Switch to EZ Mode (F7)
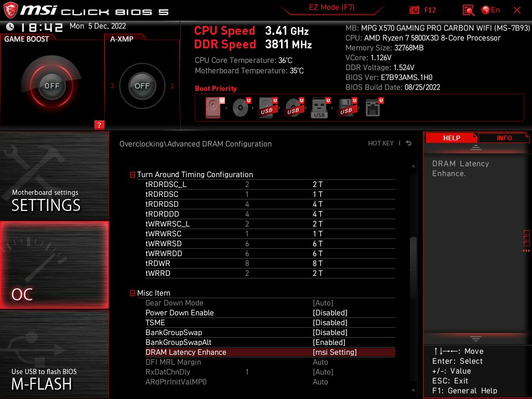532x399 pixels. [x=332, y=7]
